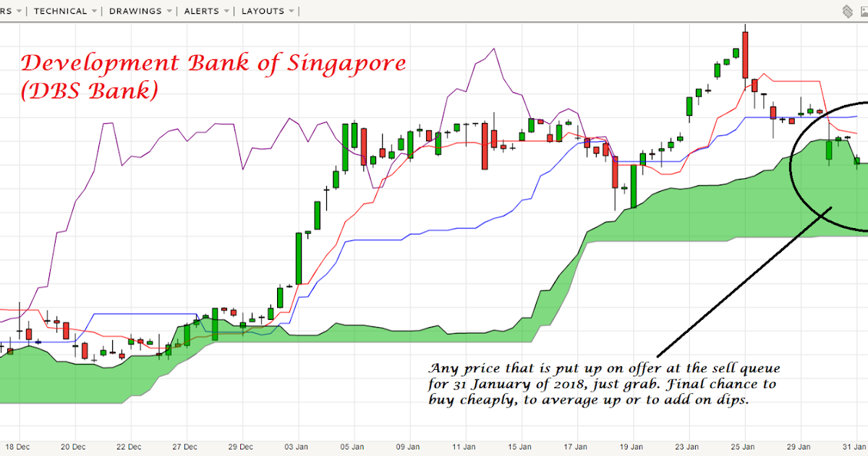The image size is (868, 456).
Task: Click the '19 Jan' date label
Action: pos(632,447)
